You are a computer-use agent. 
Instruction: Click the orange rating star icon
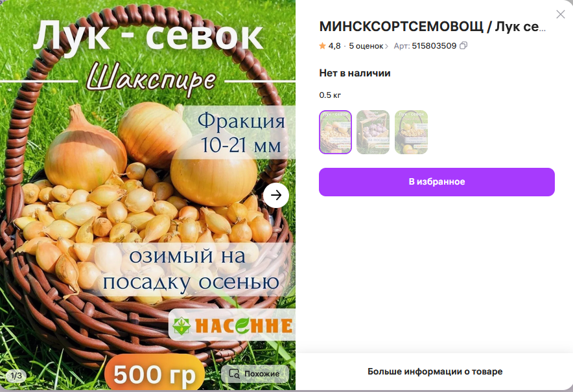(322, 45)
